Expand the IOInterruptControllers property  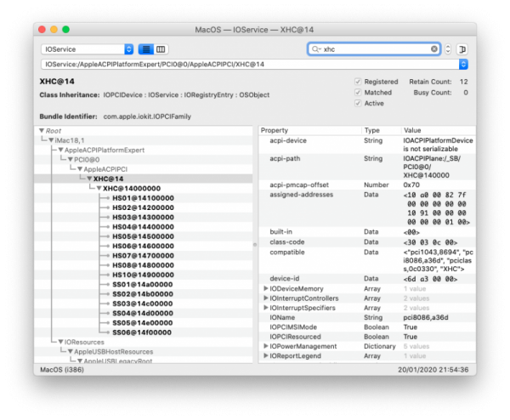pyautogui.click(x=265, y=298)
